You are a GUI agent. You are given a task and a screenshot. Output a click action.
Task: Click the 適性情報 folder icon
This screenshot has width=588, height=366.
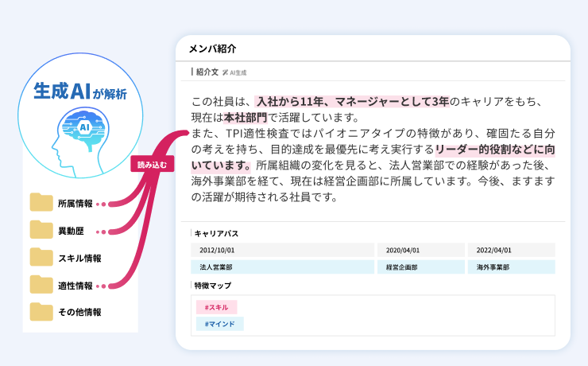[x=41, y=284]
